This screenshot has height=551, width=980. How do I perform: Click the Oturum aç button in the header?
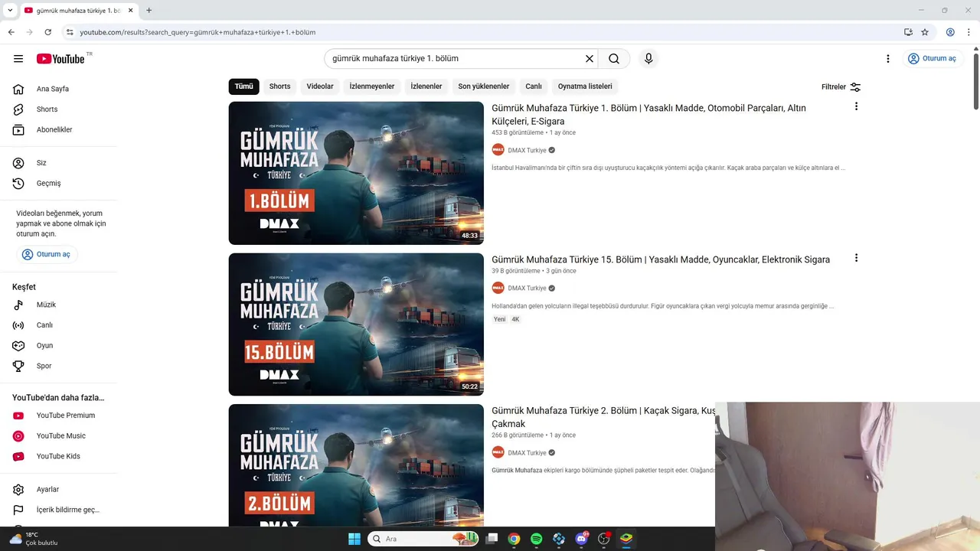pyautogui.click(x=932, y=59)
